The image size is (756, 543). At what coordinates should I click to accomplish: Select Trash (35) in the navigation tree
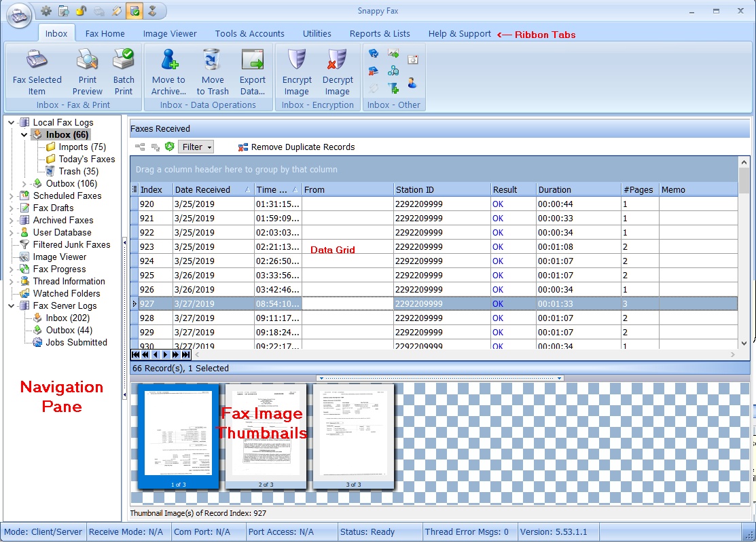coord(78,171)
